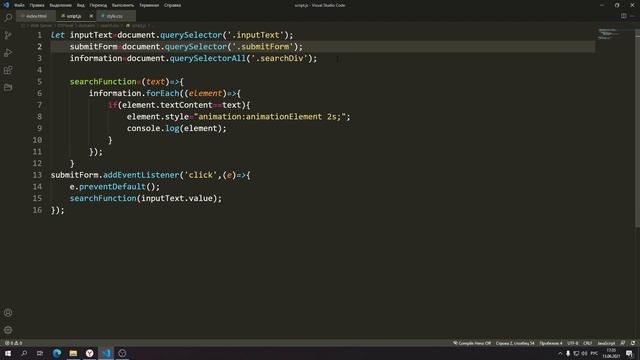Open the Правка menu
The height and width of the screenshot is (360, 640).
(x=37, y=5)
